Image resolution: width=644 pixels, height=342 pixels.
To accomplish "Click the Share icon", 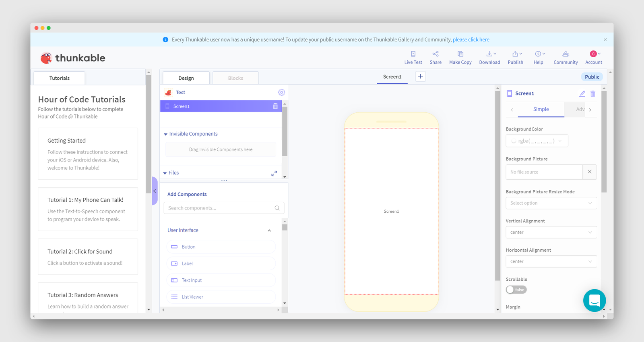I will coord(436,54).
